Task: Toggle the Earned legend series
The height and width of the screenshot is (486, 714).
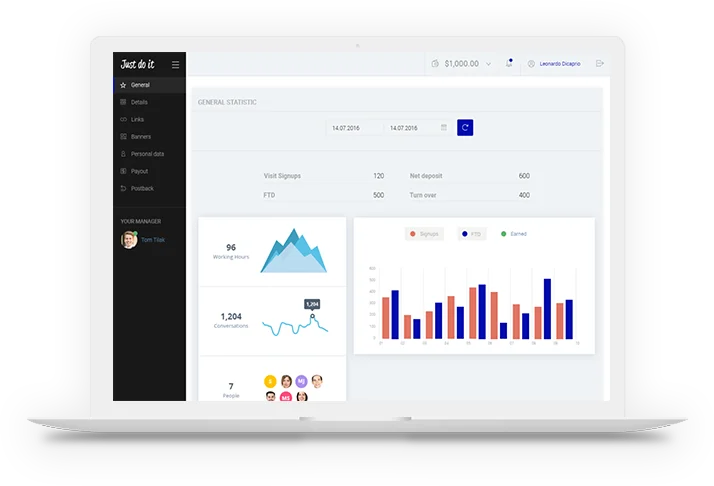Action: tap(514, 234)
